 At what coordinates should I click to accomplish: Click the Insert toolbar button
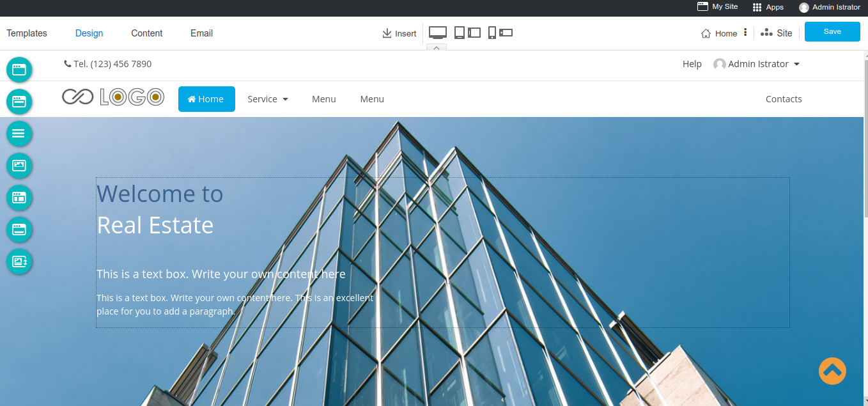tap(399, 33)
